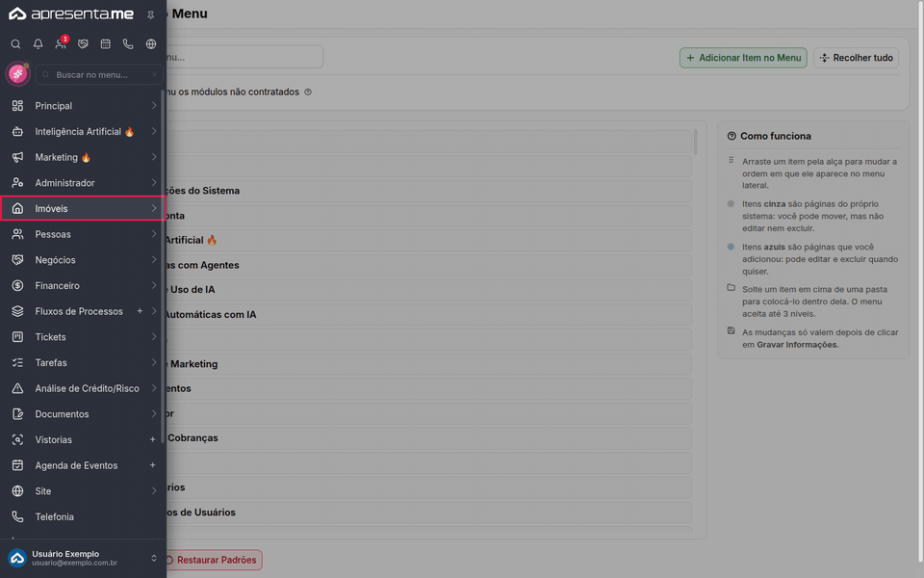This screenshot has height=578, width=924.
Task: Click the search magnifier icon in sidebar top row
Action: tap(16, 44)
